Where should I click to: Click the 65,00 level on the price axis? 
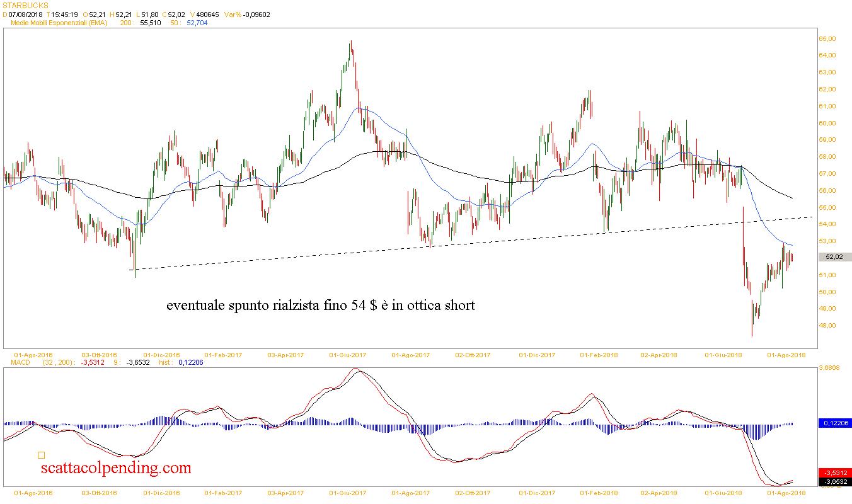(x=827, y=38)
